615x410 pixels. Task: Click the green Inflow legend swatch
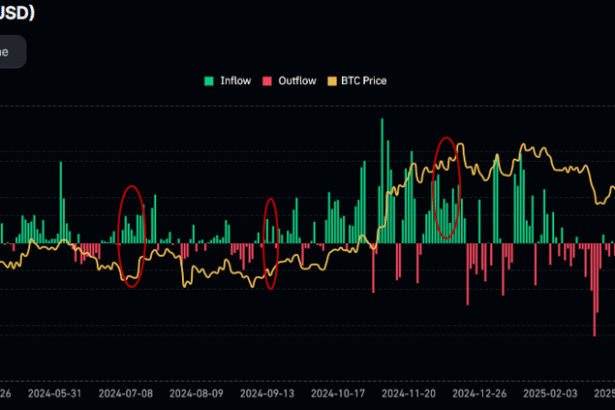click(x=209, y=81)
